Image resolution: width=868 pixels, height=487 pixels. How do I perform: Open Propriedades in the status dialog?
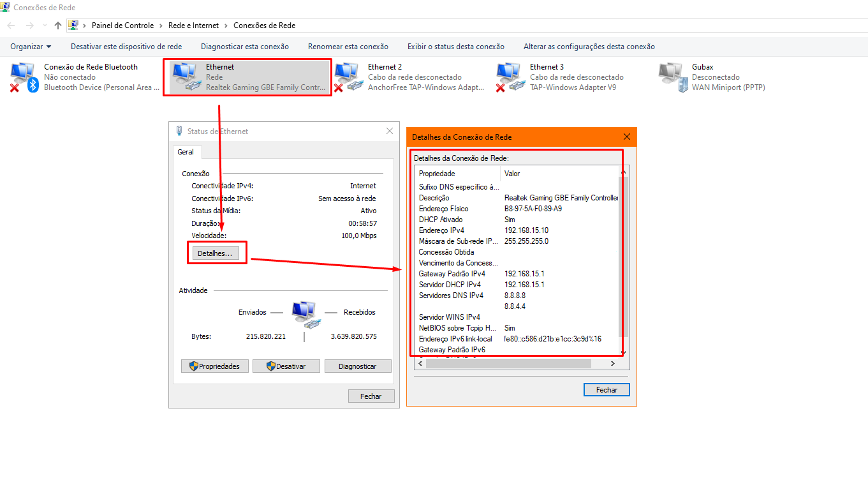[215, 366]
